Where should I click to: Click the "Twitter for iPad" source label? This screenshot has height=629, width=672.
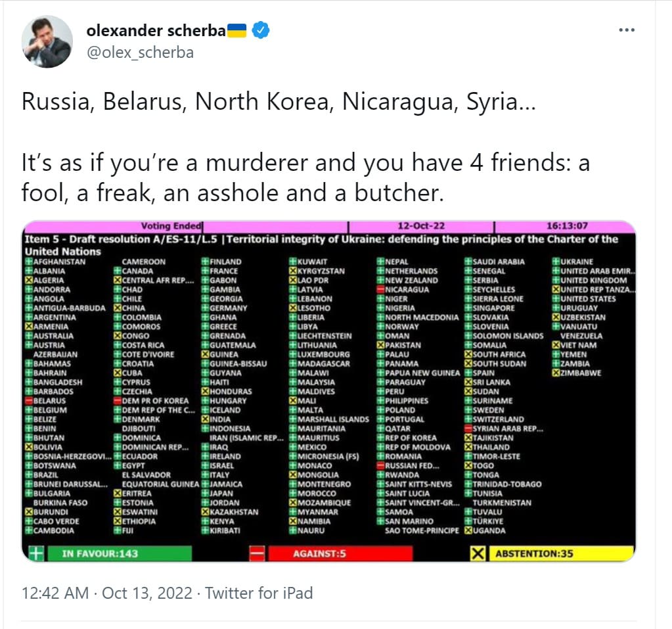tap(259, 593)
